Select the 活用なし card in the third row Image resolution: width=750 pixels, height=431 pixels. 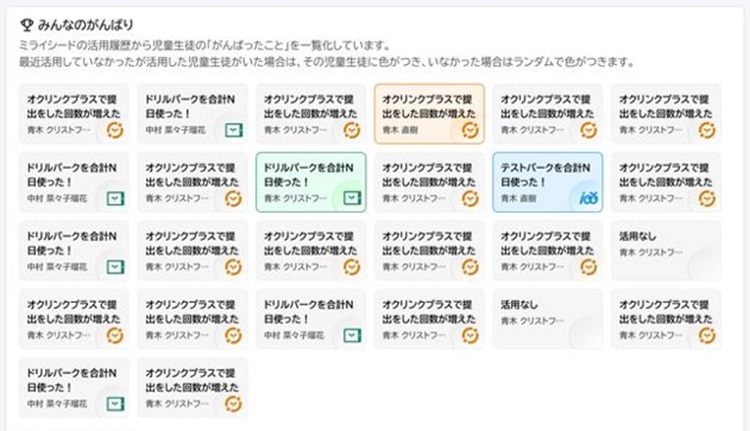pyautogui.click(x=665, y=250)
